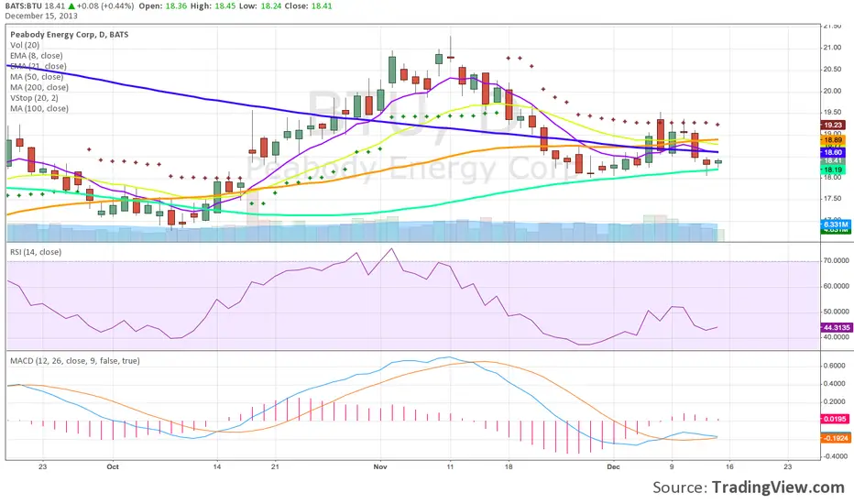Click the 6.331M volume tag
The height and width of the screenshot is (504, 854).
(x=836, y=225)
